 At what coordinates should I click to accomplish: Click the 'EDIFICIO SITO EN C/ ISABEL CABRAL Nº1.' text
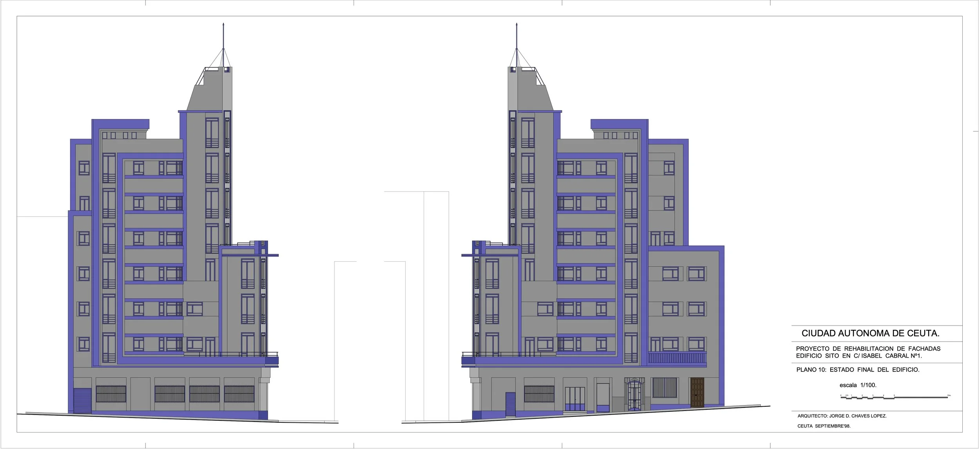coord(859,356)
